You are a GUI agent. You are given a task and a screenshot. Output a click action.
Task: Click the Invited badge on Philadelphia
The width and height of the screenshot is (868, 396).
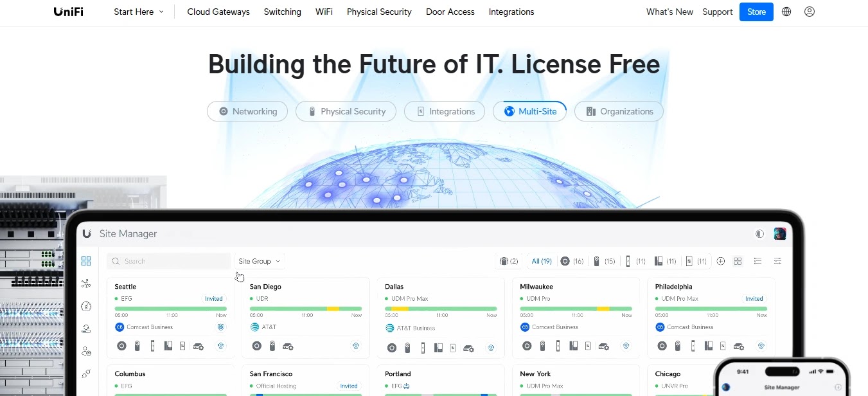pos(754,299)
